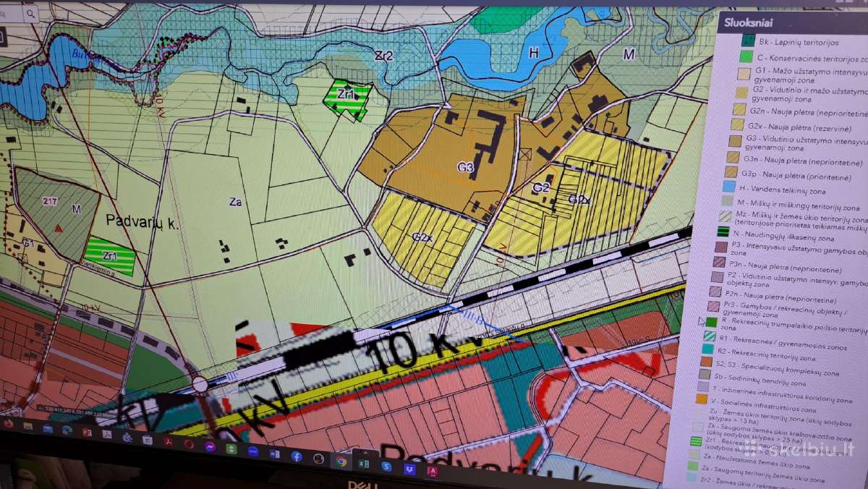
Task: Open Messenger from the taskbar
Action: click(x=210, y=446)
